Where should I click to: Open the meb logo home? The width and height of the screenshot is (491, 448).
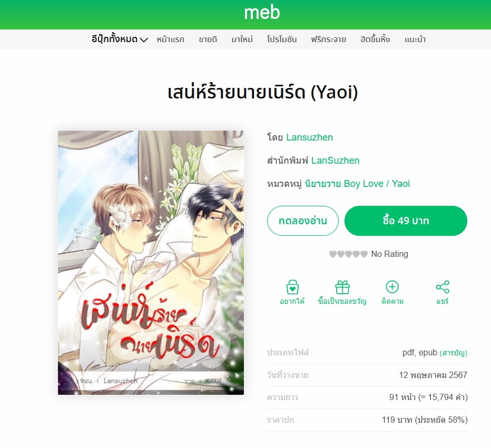pos(262,13)
